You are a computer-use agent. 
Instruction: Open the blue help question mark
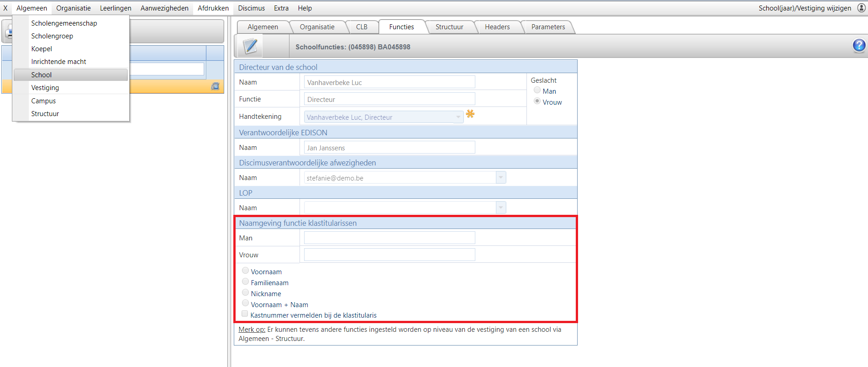tap(859, 45)
